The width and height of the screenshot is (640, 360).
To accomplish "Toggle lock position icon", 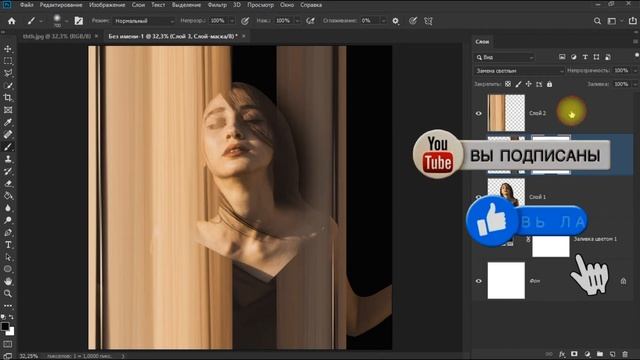I will click(529, 84).
